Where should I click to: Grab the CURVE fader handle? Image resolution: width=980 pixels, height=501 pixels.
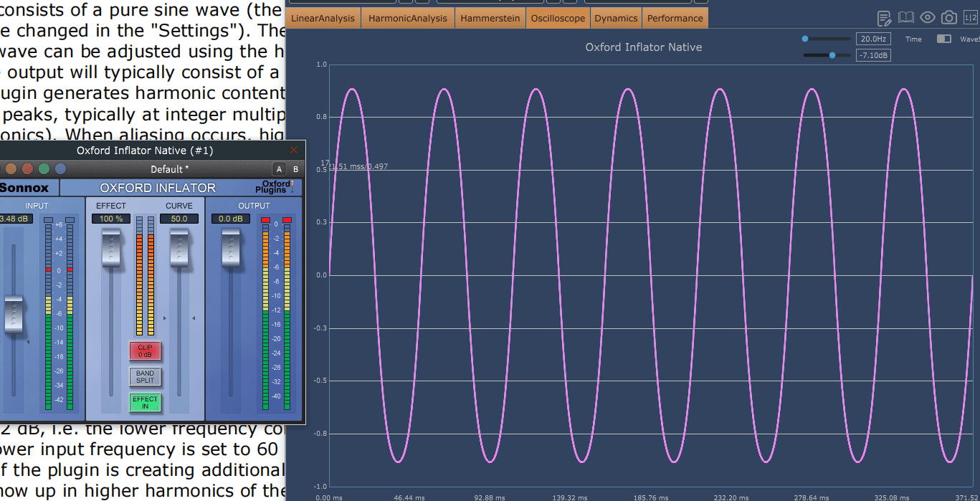pos(179,247)
